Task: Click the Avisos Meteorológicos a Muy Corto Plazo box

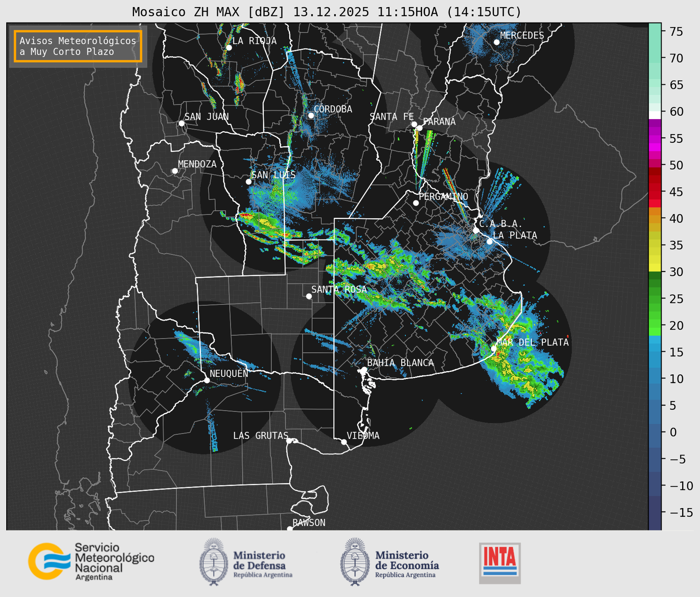Action: pyautogui.click(x=78, y=46)
